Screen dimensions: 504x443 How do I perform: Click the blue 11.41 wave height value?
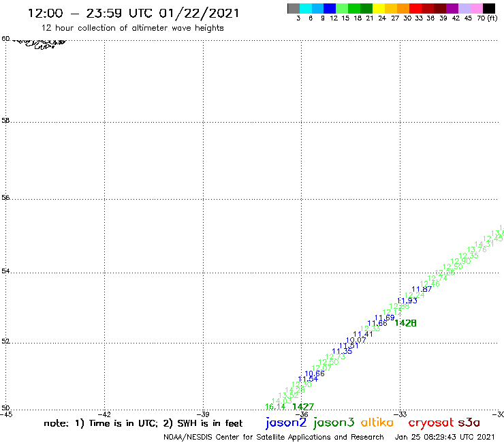(363, 334)
